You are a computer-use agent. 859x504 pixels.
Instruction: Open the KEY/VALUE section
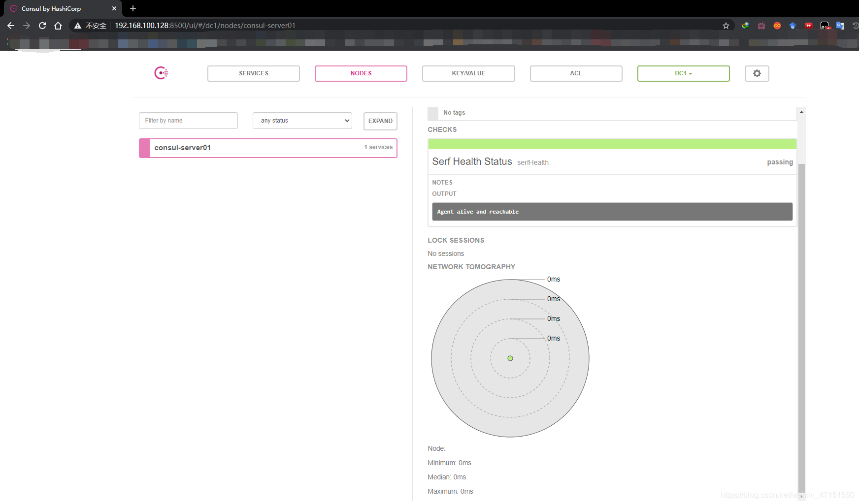point(468,73)
